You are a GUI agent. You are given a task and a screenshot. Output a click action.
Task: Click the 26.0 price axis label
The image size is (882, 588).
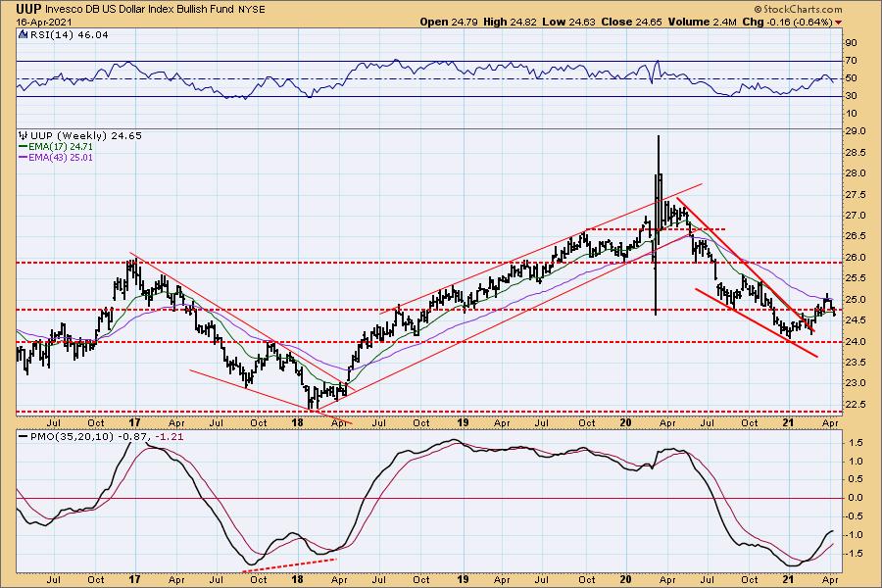point(856,258)
